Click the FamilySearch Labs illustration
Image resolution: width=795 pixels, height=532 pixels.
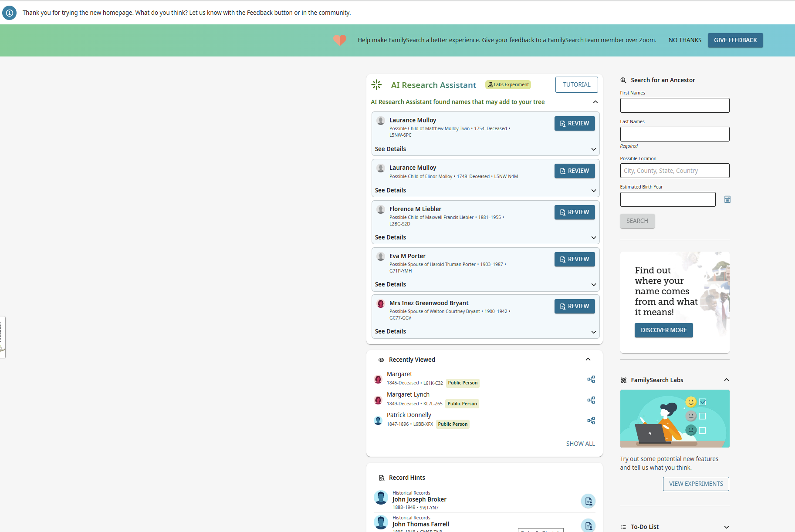(675, 418)
